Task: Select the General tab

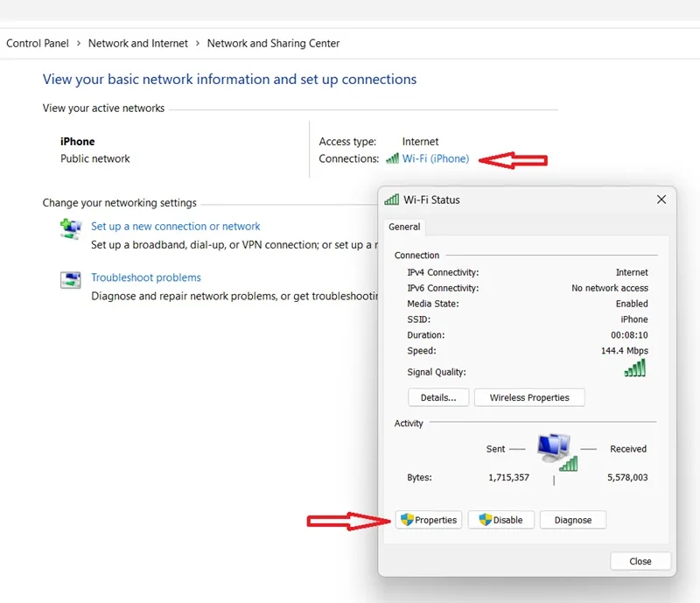Action: 404,227
